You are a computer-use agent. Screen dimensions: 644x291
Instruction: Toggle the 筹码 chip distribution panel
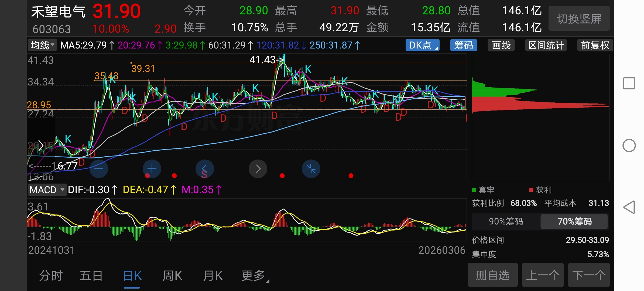click(463, 45)
